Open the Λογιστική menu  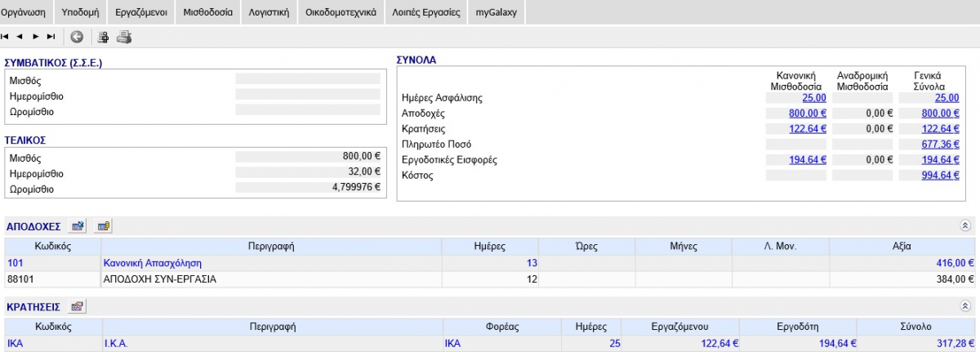tap(269, 13)
